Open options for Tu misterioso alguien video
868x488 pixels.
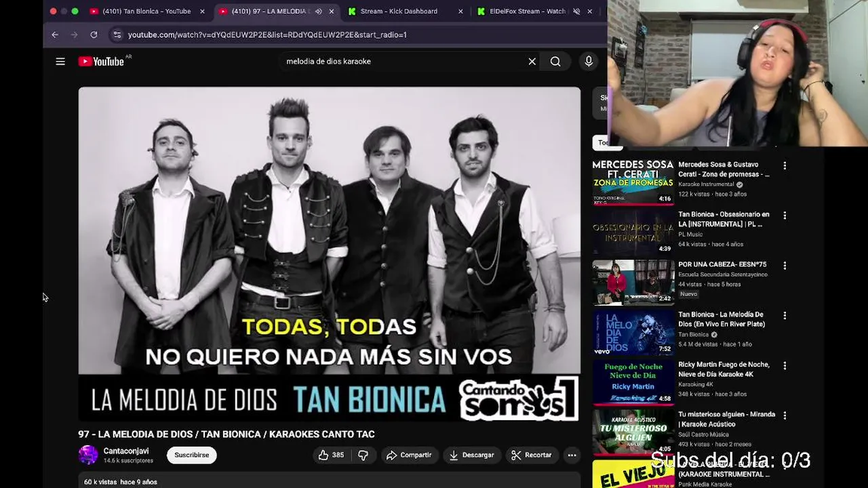pyautogui.click(x=785, y=415)
